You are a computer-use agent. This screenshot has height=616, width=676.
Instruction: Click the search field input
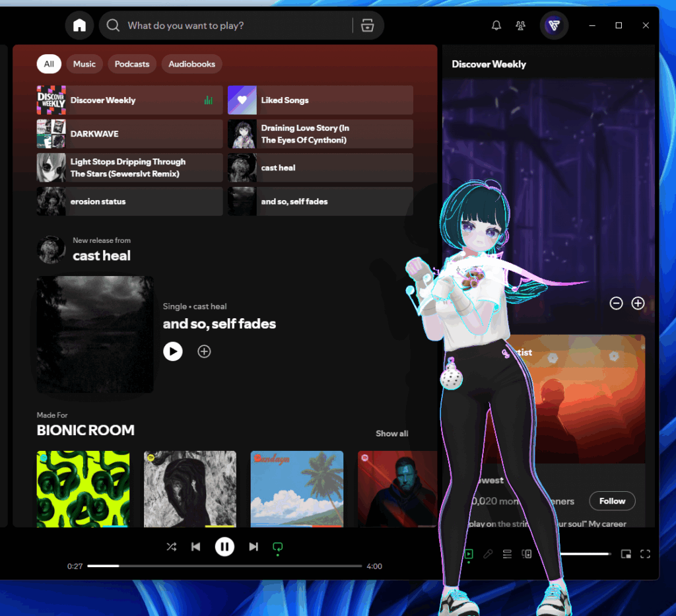(231, 26)
